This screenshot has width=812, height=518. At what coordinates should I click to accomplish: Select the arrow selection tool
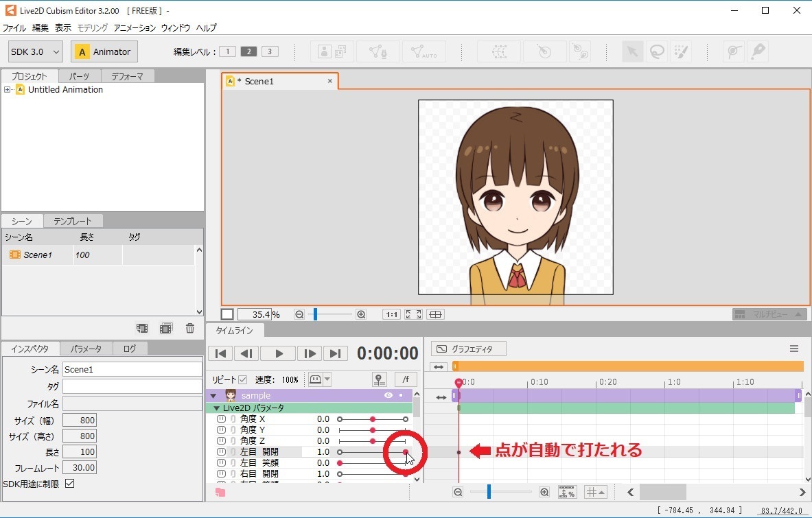click(632, 51)
